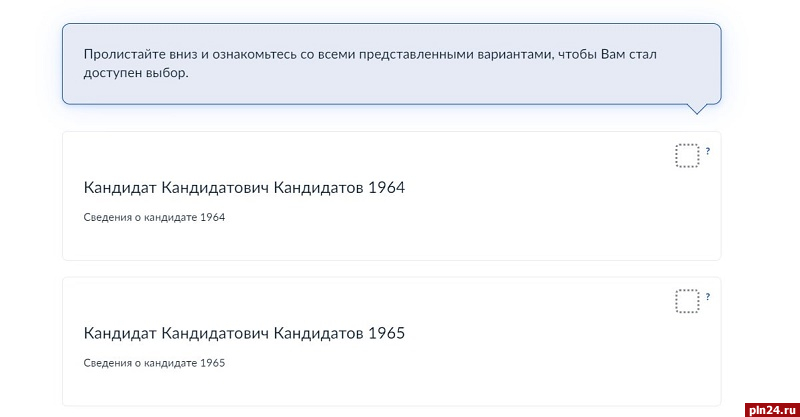Open help question mark beside 1965 checkbox
The height and width of the screenshot is (417, 800).
tap(708, 297)
